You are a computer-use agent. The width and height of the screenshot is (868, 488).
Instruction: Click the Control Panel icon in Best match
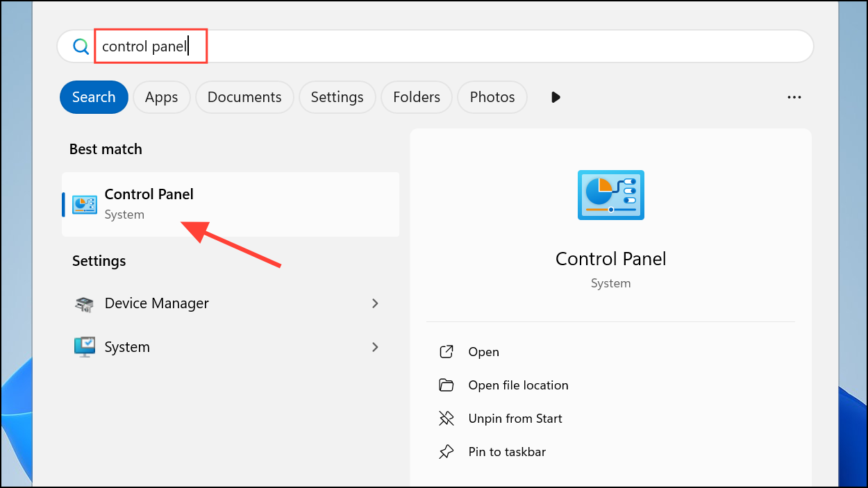tap(85, 204)
